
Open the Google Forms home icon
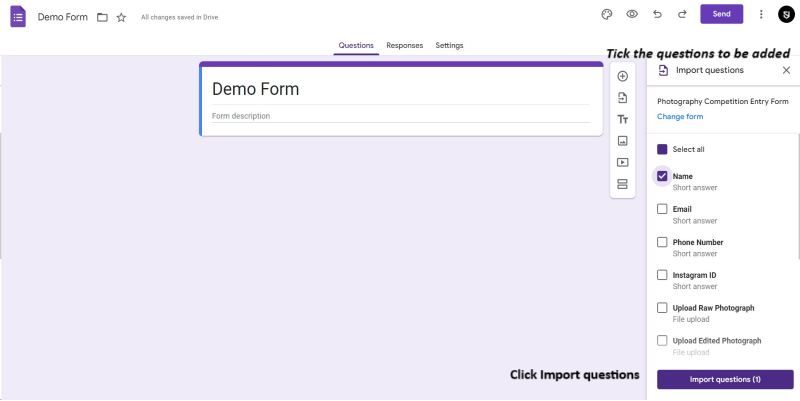[x=18, y=17]
